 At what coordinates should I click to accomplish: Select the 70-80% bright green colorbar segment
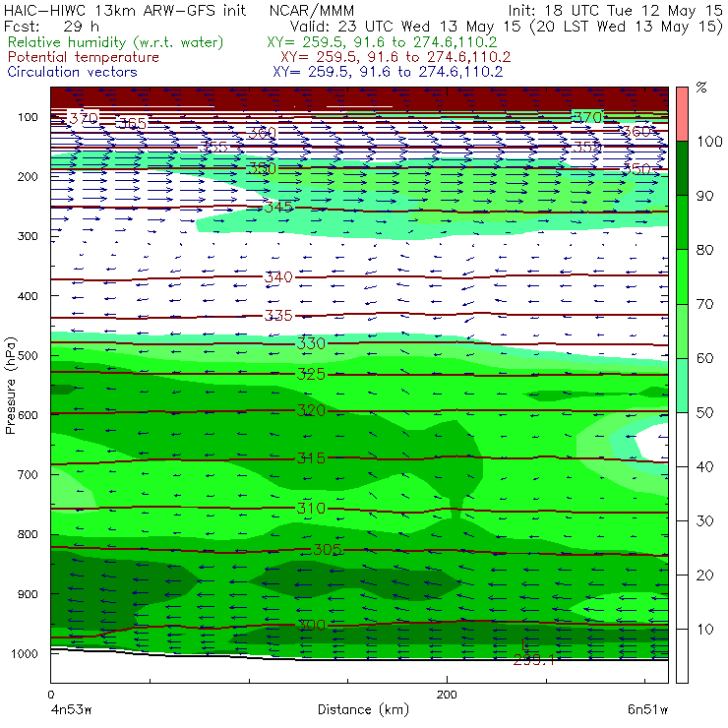point(682,276)
